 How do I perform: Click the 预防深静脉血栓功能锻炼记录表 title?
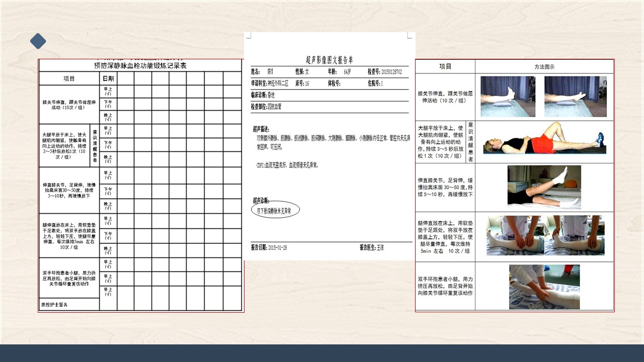click(x=140, y=66)
